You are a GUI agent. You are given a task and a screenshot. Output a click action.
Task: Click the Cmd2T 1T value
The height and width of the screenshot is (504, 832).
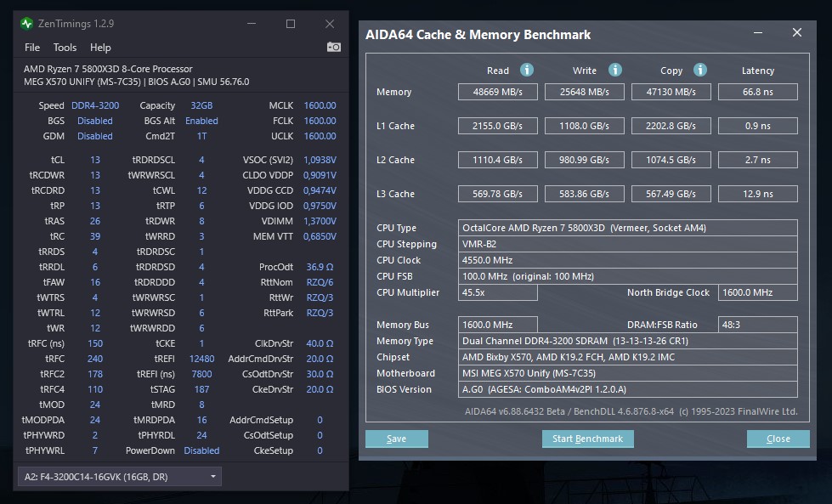pyautogui.click(x=201, y=136)
